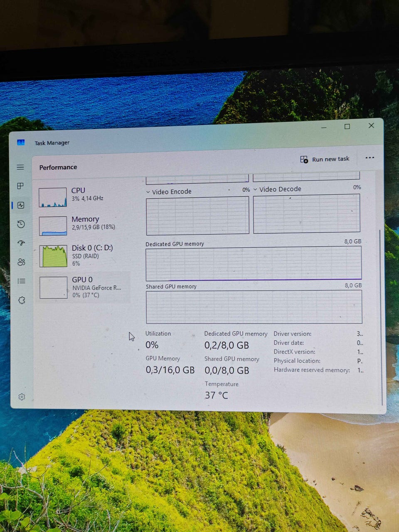Click the Utilization 0% value

click(152, 345)
